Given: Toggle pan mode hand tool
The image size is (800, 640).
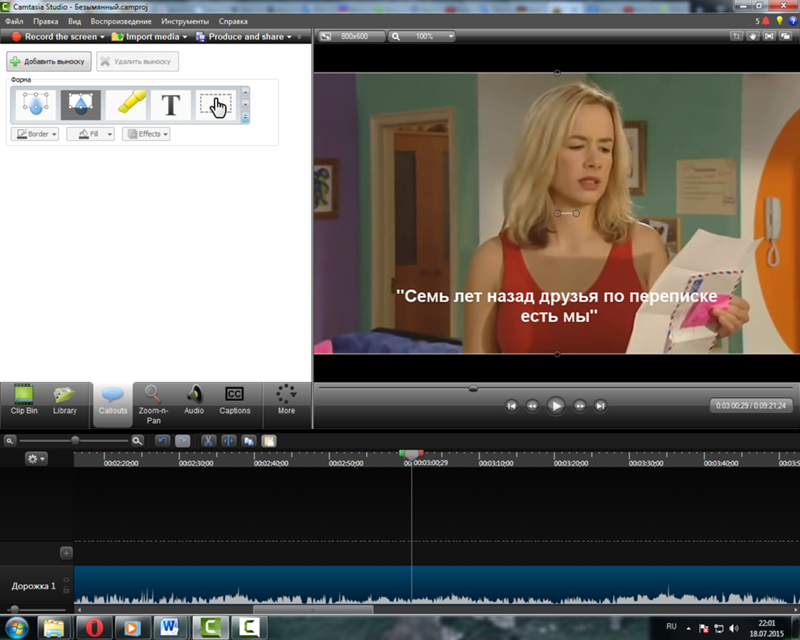Looking at the screenshot, I should point(753,36).
